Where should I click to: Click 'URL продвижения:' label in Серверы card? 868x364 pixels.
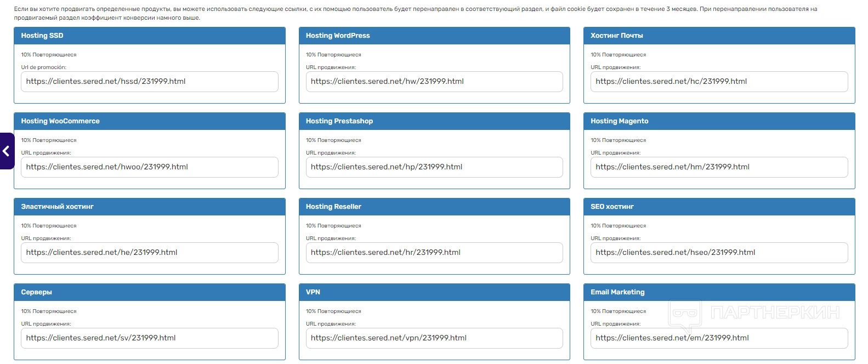tap(46, 324)
